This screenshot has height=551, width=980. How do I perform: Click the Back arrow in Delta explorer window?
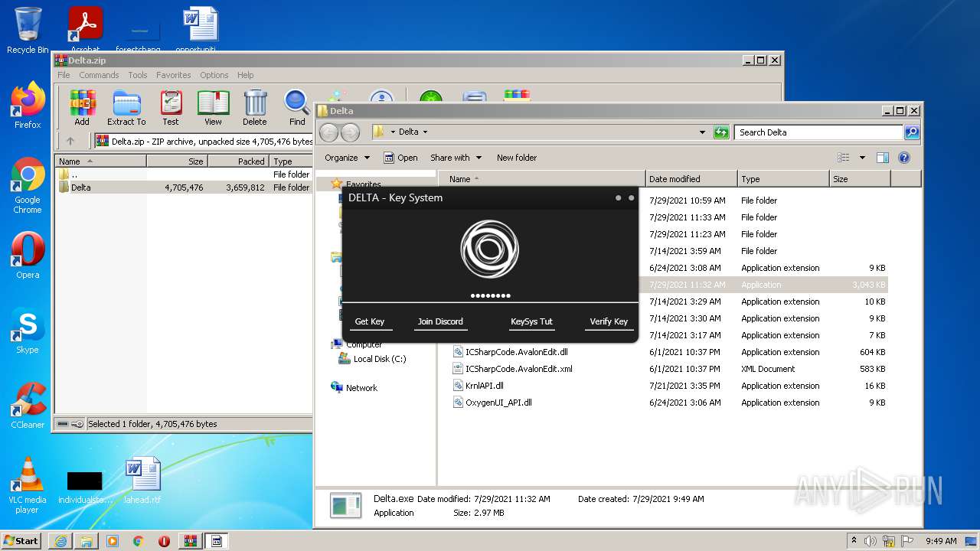329,132
